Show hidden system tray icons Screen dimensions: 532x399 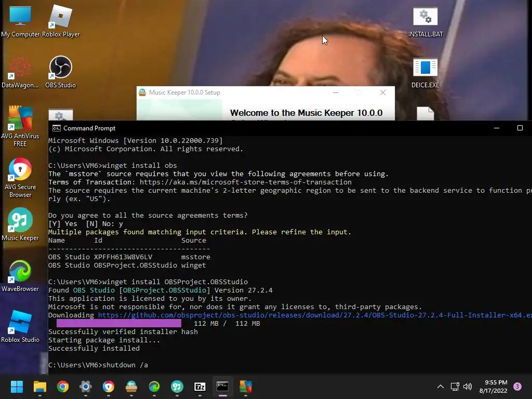(x=441, y=387)
